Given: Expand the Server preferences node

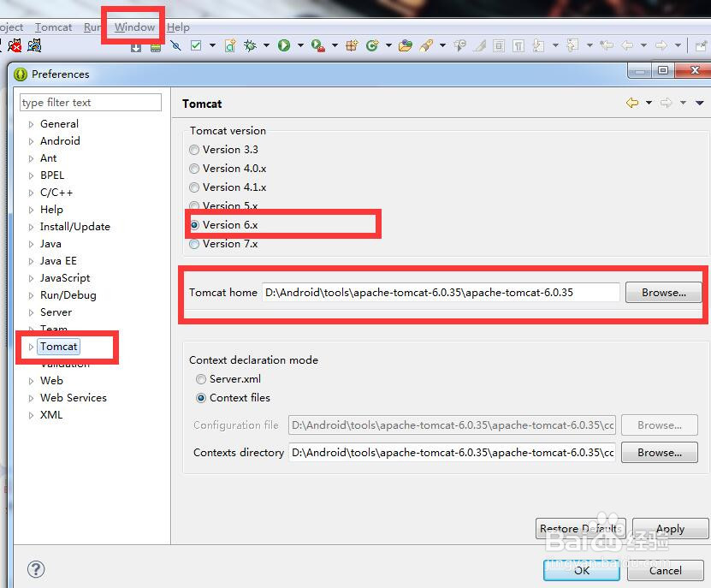Looking at the screenshot, I should [31, 312].
